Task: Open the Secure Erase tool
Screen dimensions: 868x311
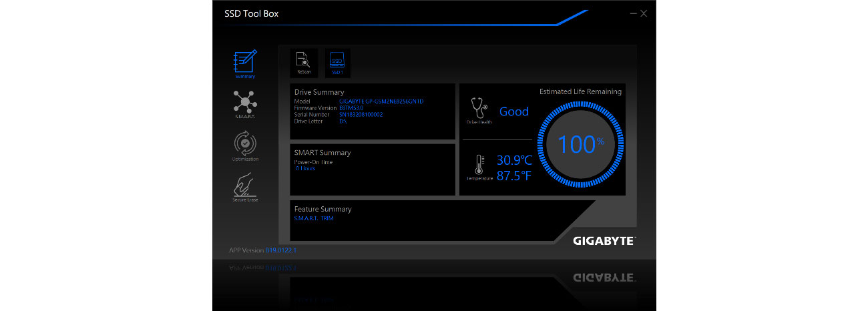Action: [245, 188]
